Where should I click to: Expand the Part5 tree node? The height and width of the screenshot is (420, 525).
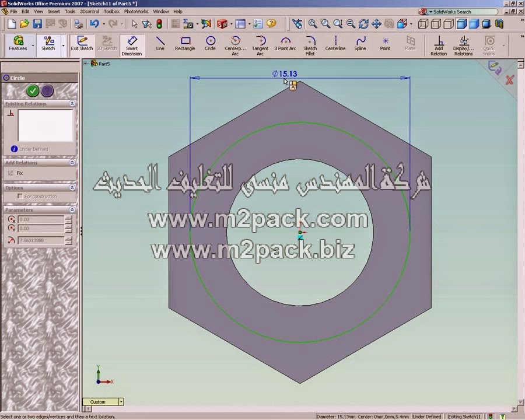85,64
